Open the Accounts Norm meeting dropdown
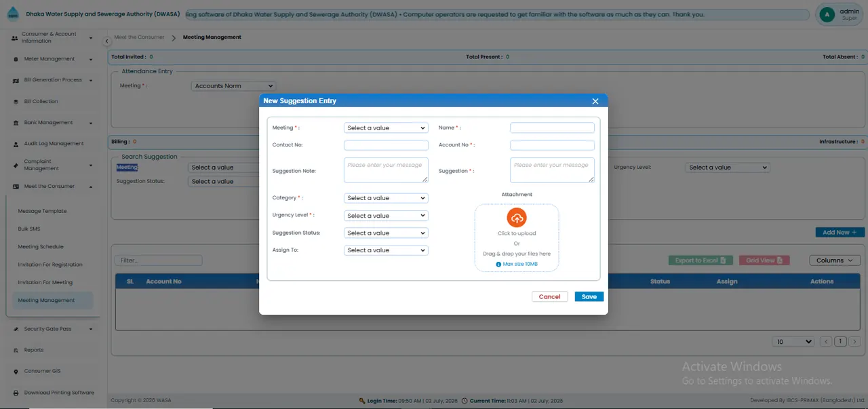 pyautogui.click(x=233, y=86)
